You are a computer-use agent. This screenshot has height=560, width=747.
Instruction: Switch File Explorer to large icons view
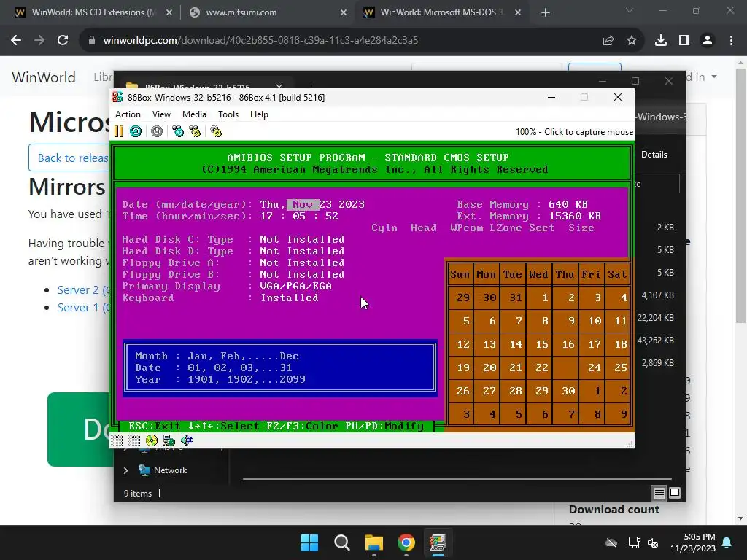(x=675, y=494)
